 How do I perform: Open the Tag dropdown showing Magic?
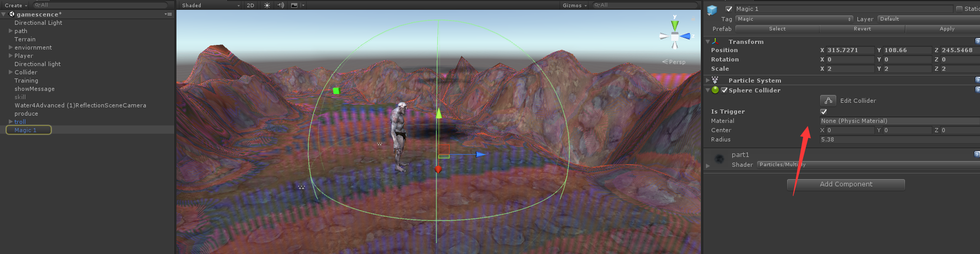(794, 19)
